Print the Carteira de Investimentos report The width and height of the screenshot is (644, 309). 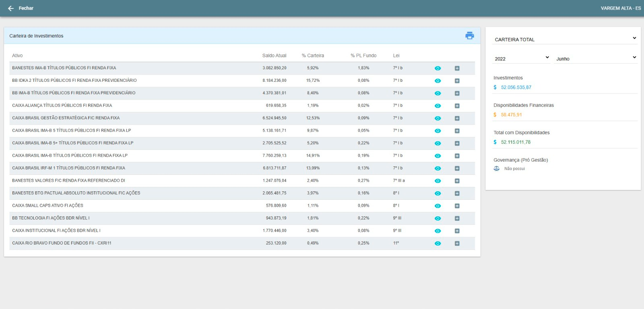470,35
